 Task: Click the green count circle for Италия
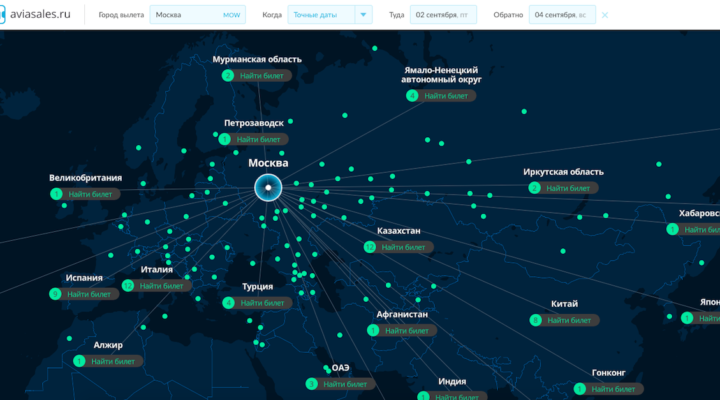(x=127, y=286)
